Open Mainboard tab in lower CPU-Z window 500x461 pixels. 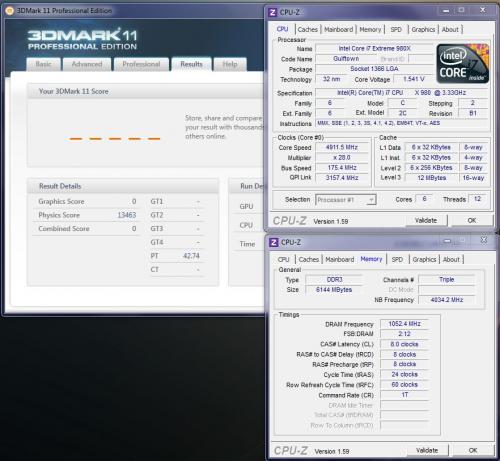coord(340,260)
